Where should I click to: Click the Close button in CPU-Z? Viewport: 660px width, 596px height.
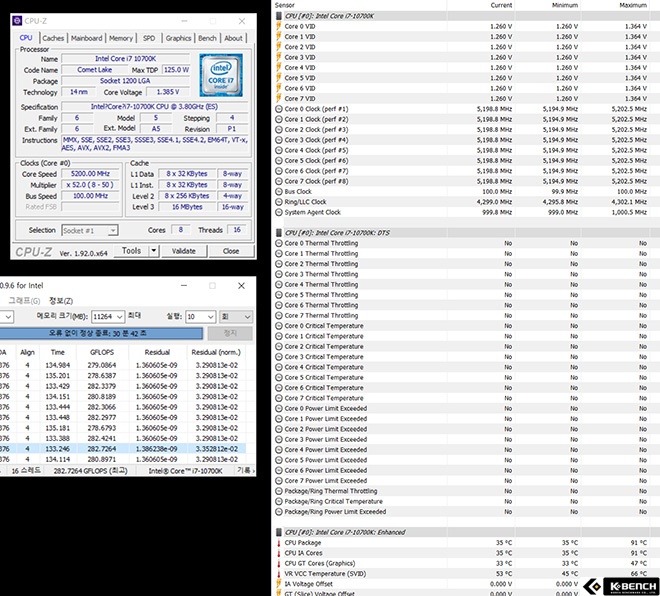(x=231, y=251)
